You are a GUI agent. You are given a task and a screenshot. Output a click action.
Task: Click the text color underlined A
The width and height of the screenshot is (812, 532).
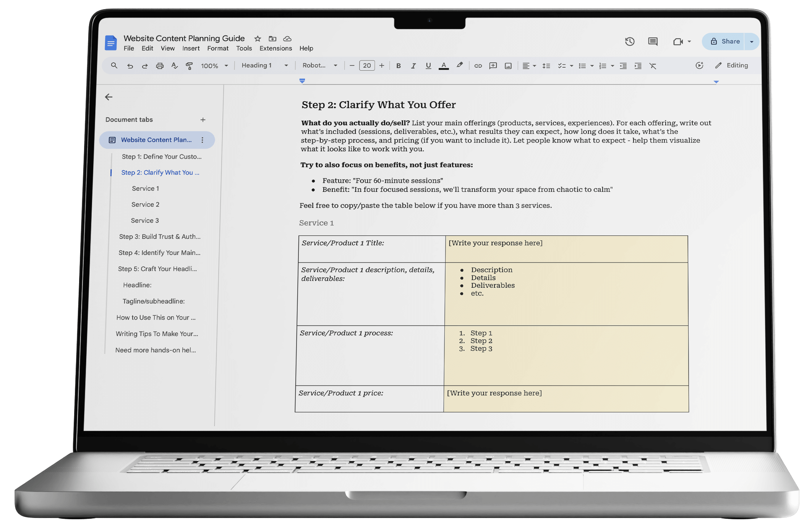[x=443, y=66]
